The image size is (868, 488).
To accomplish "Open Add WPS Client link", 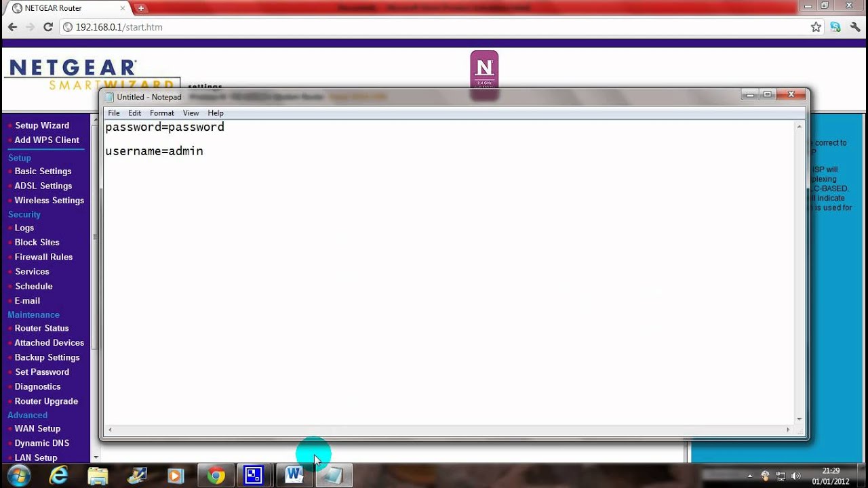I will tap(47, 140).
